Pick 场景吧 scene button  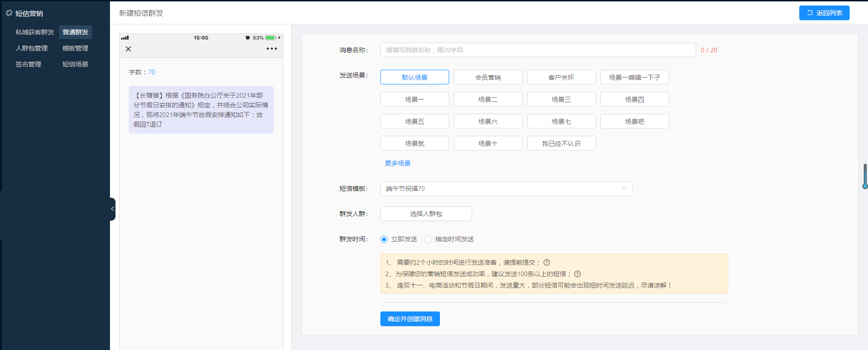(x=635, y=121)
